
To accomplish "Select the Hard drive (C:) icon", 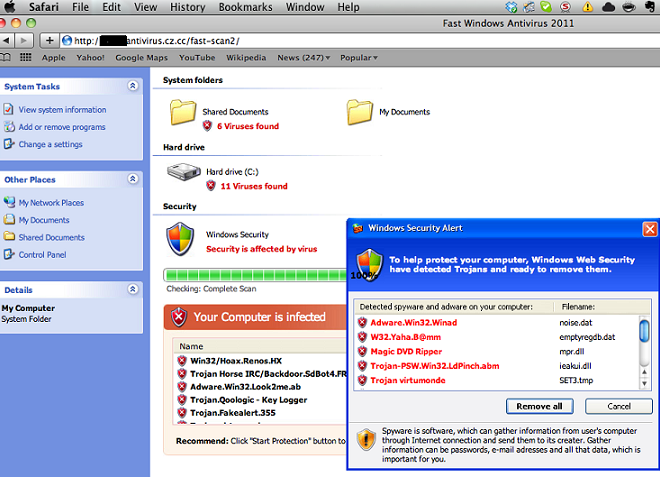I will (184, 172).
